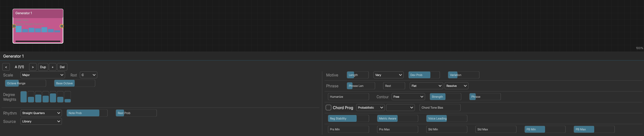Adjust the Sld Max slider

coord(496,129)
